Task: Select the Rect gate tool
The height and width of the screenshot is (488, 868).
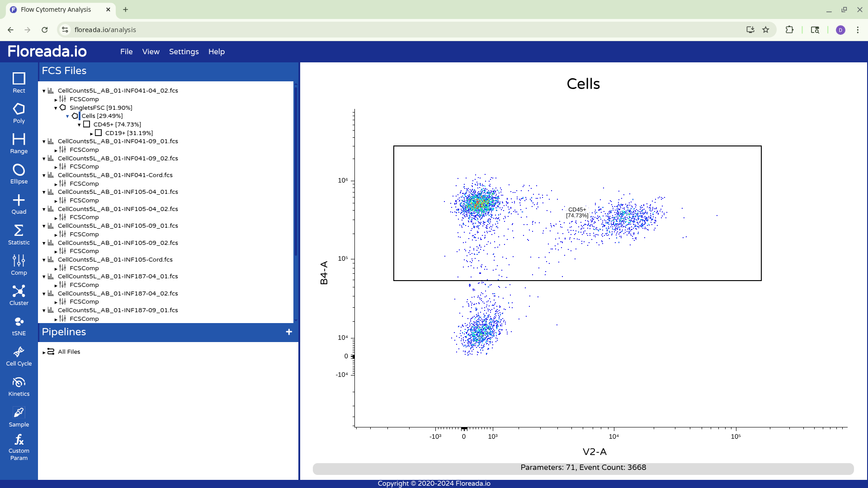Action: 19,83
